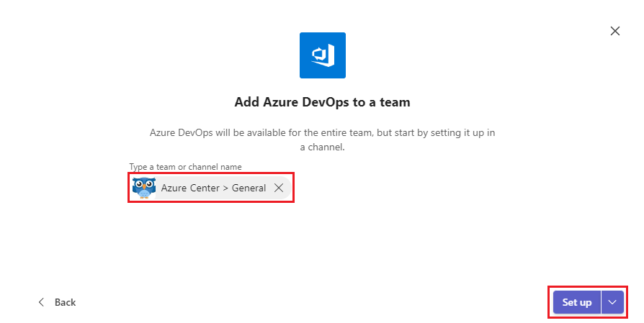This screenshot has height=323, width=644.
Task: Expand the Set up dropdown arrow
Action: click(x=612, y=302)
